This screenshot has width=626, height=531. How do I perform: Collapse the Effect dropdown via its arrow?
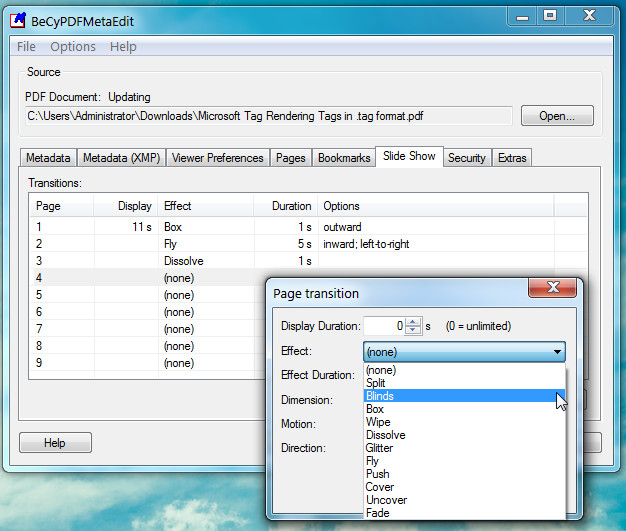[x=557, y=352]
